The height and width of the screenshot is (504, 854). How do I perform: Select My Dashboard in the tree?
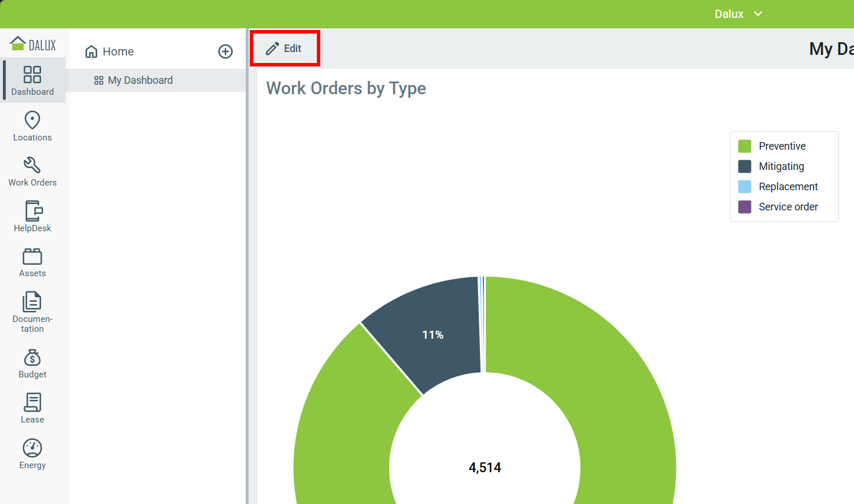coord(140,80)
